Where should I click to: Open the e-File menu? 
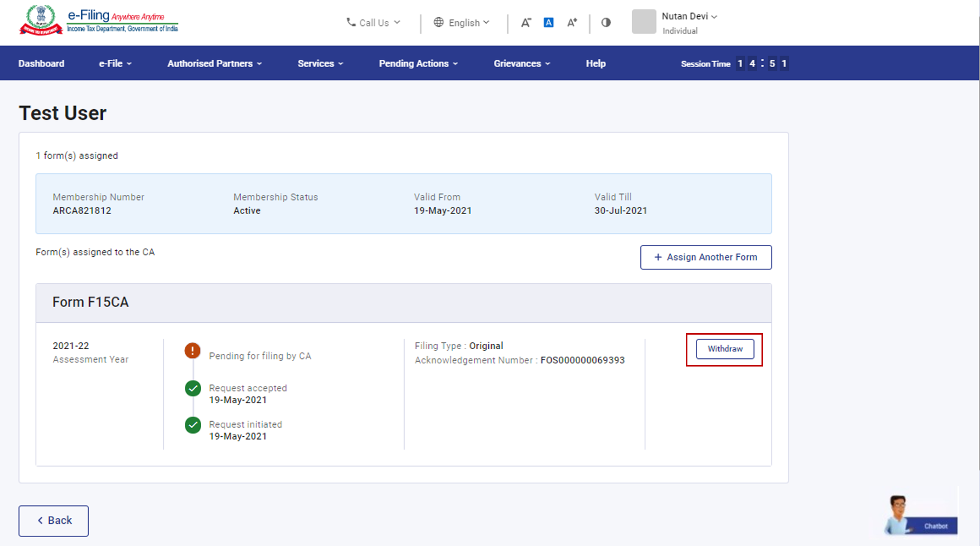pos(115,64)
